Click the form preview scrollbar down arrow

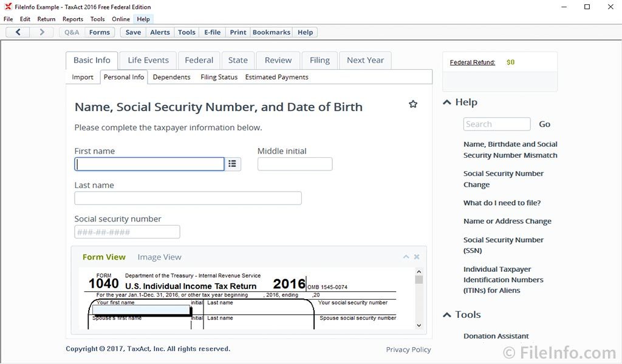tap(419, 325)
